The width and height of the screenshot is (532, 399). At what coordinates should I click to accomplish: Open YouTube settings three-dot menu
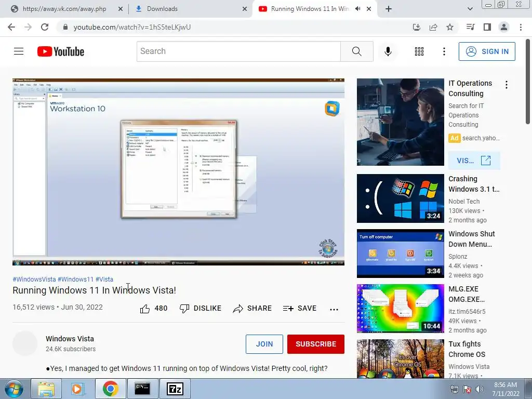(444, 51)
